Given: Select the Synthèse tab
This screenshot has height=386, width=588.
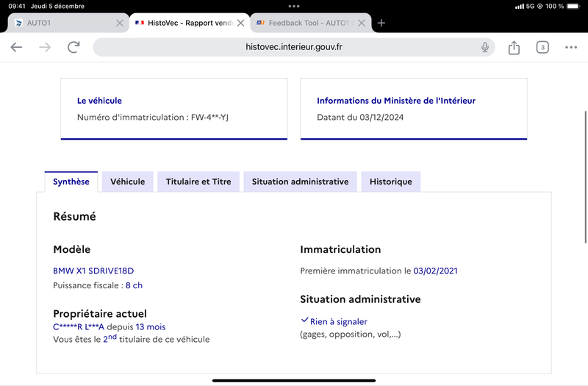Looking at the screenshot, I should [x=71, y=182].
